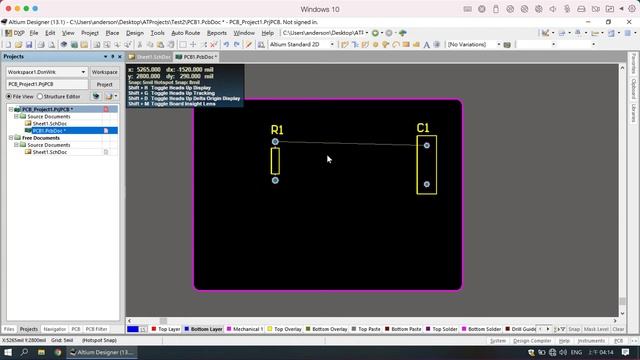The height and width of the screenshot is (360, 640).
Task: Click the place fill rectangle icon
Action: [406, 44]
